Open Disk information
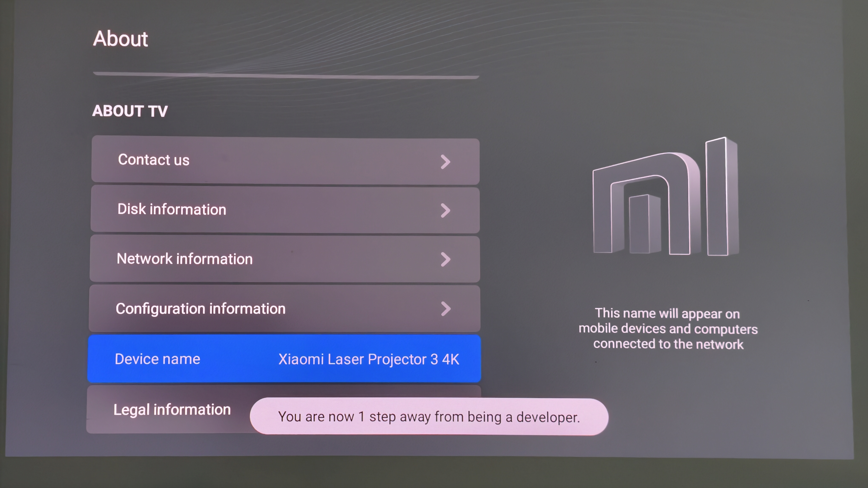Image resolution: width=868 pixels, height=488 pixels. (285, 210)
